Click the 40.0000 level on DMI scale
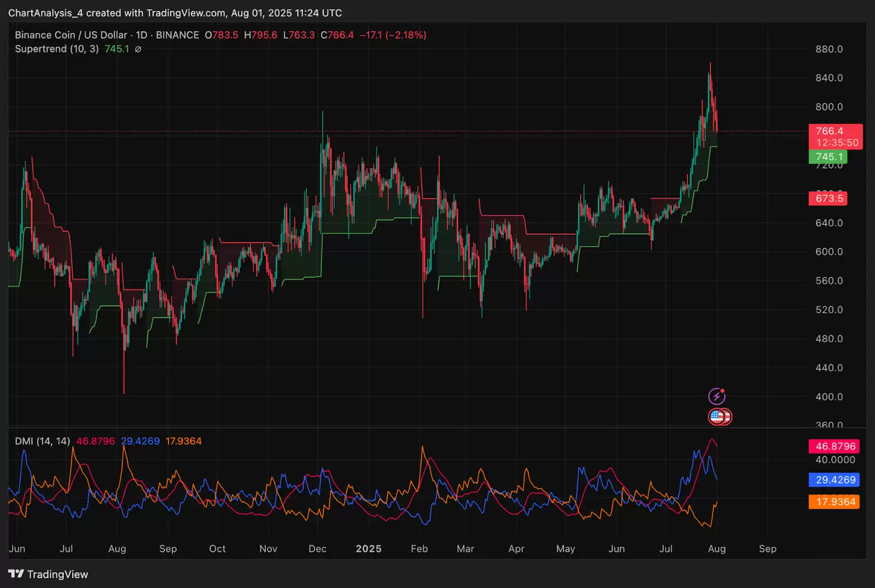The height and width of the screenshot is (588, 875). tap(835, 460)
